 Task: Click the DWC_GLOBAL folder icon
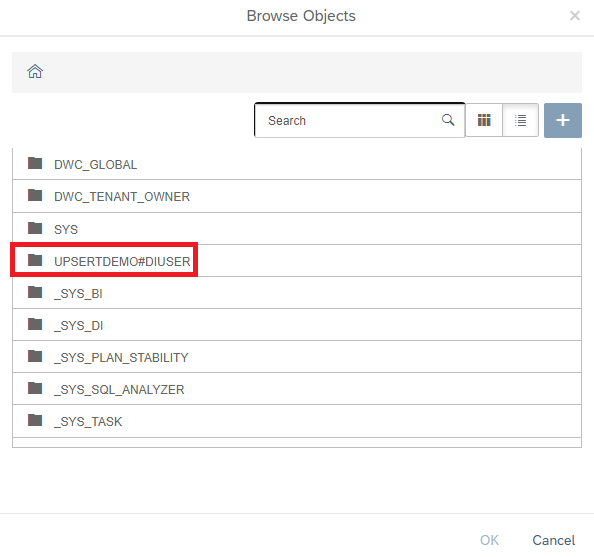pyautogui.click(x=35, y=163)
